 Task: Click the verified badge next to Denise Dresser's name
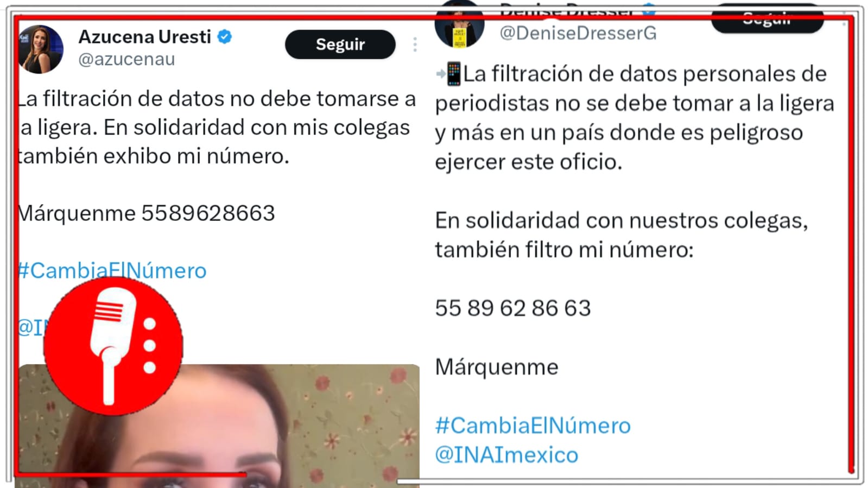click(x=648, y=9)
